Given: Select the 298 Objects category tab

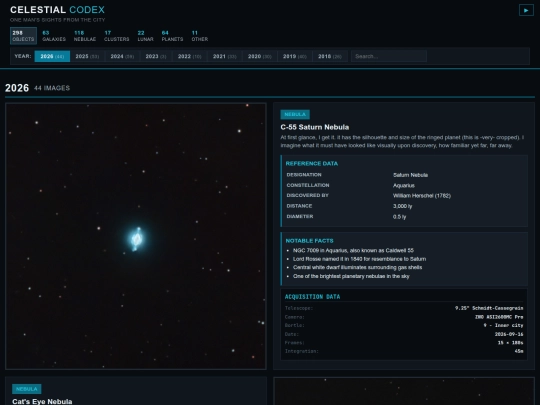Looking at the screenshot, I should (23, 36).
